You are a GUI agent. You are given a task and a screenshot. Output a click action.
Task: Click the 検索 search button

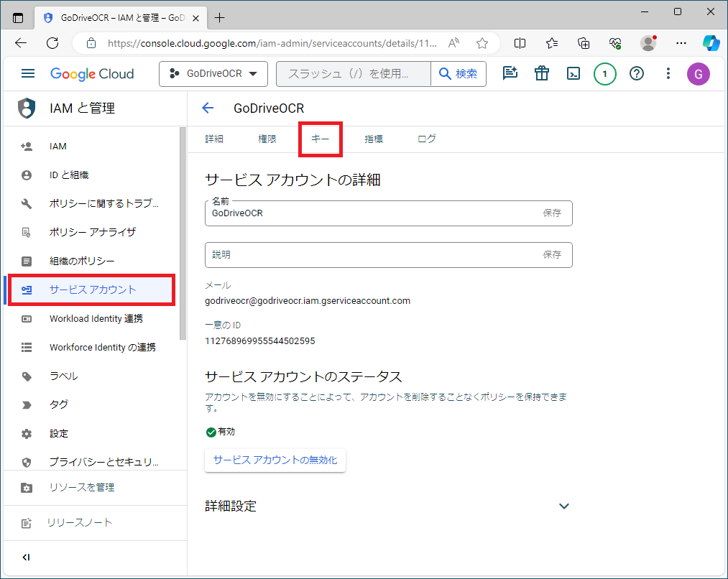click(459, 74)
